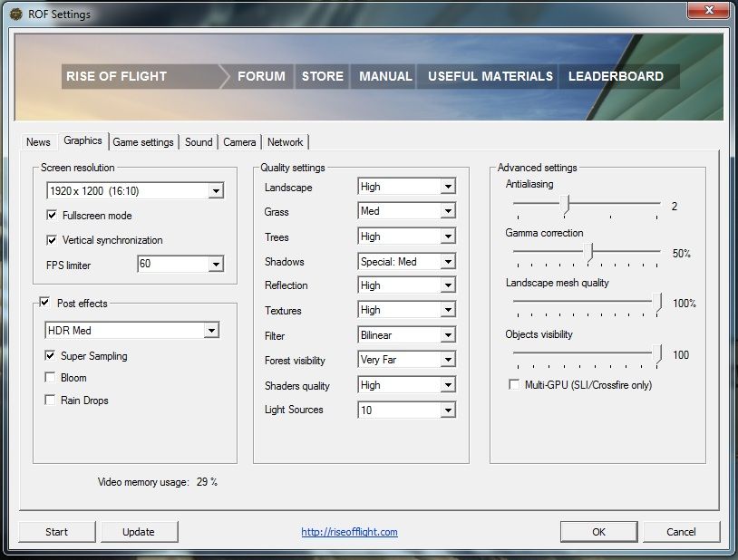Click the 'Advanced settings' group label
738x560 pixels.
537,168
